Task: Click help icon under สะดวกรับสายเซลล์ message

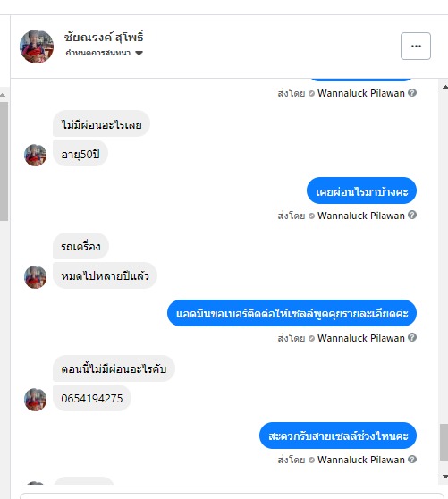Action: (412, 460)
